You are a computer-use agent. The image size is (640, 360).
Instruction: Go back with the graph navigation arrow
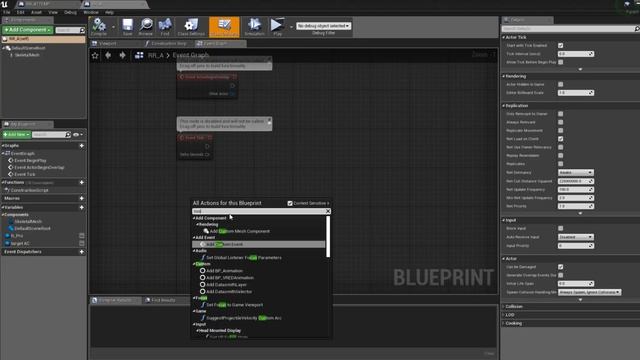click(108, 55)
